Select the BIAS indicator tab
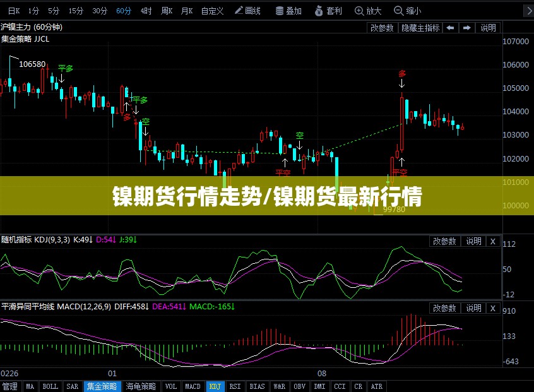Image resolution: width=534 pixels, height=392 pixels. [x=257, y=386]
